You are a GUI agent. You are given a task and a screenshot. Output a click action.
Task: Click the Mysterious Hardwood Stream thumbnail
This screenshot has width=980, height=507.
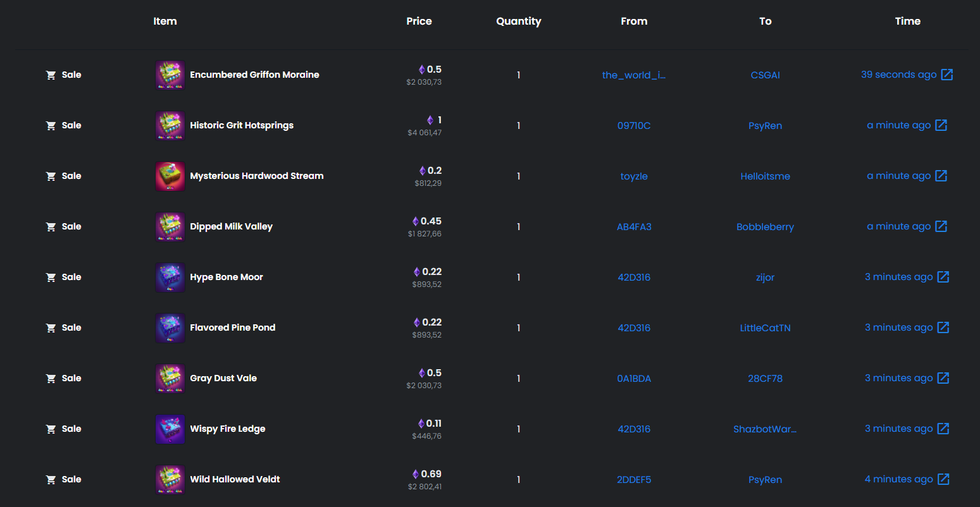(x=170, y=176)
